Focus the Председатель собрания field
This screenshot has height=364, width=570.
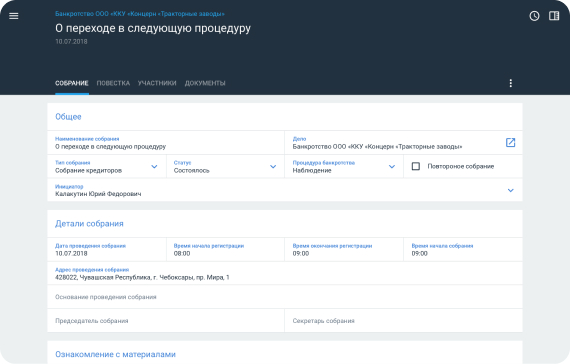pos(166,320)
